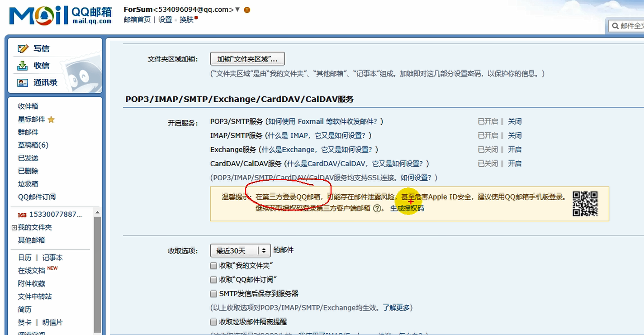Open 日历 calendar link
Viewport: 644px width, 335px height.
[x=25, y=258]
